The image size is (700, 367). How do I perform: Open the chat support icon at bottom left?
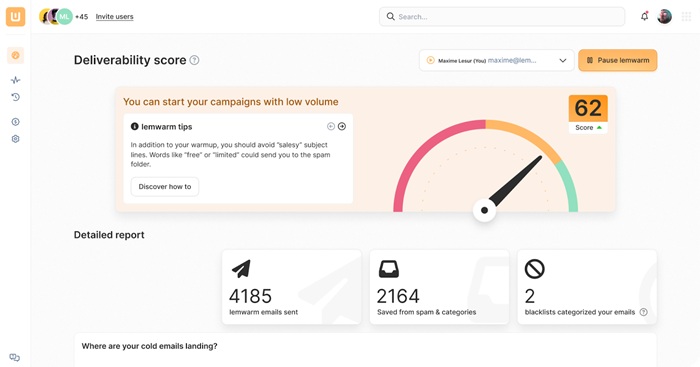[x=15, y=358]
